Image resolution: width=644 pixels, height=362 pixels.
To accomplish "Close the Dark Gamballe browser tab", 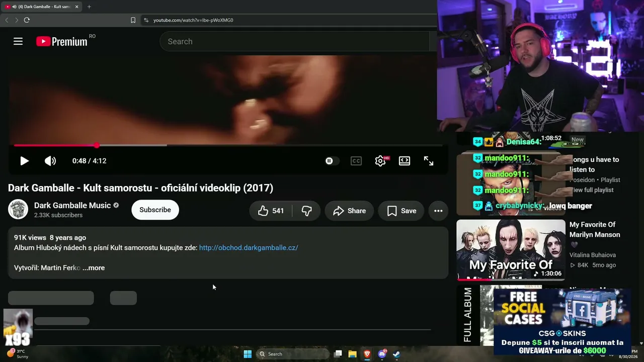I will point(76,7).
